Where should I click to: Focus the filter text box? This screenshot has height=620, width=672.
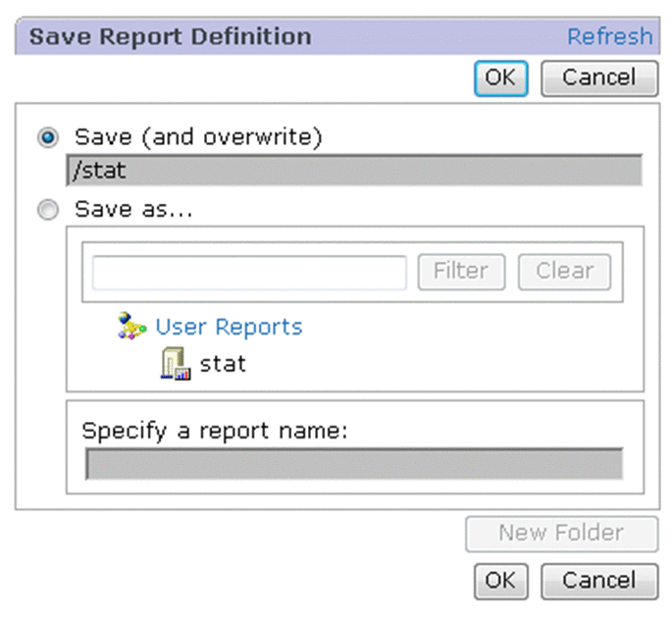click(249, 272)
